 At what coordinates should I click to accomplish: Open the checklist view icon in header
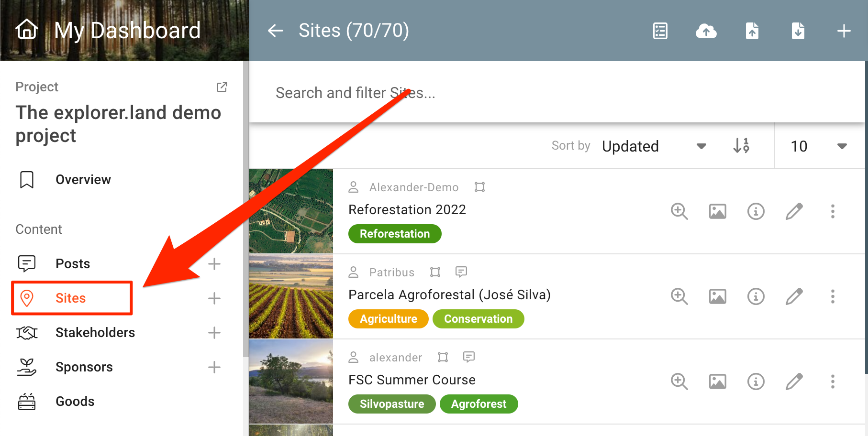click(x=660, y=31)
